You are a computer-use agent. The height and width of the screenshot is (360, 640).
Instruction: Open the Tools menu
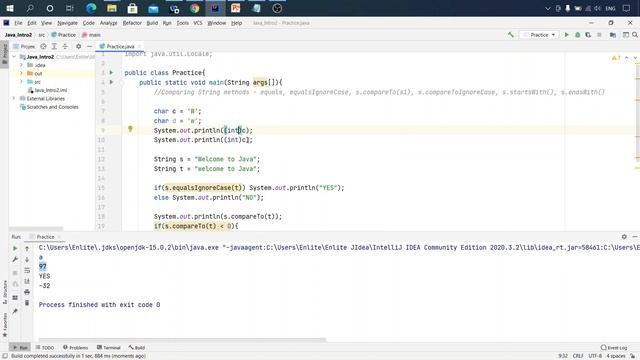(182, 23)
